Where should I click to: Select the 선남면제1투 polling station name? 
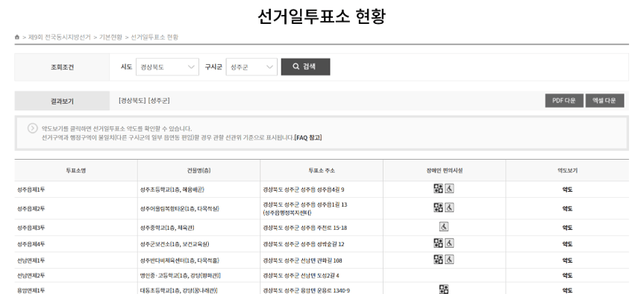pyautogui.click(x=31, y=260)
